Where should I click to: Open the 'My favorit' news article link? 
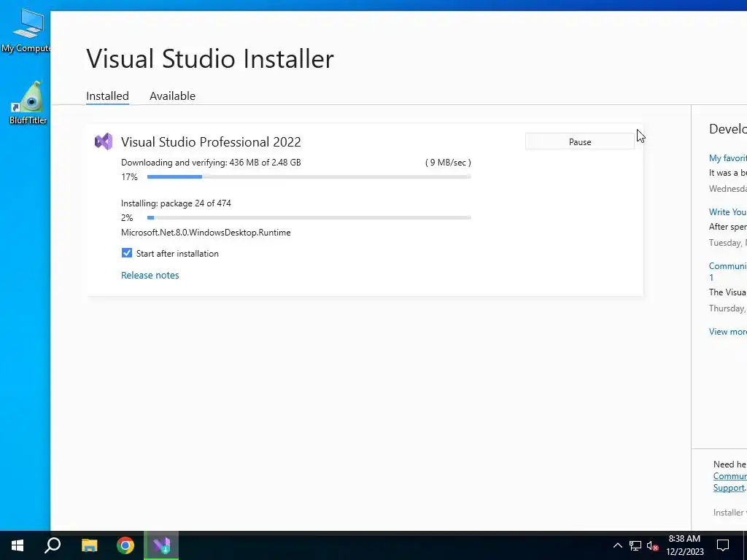tap(727, 158)
